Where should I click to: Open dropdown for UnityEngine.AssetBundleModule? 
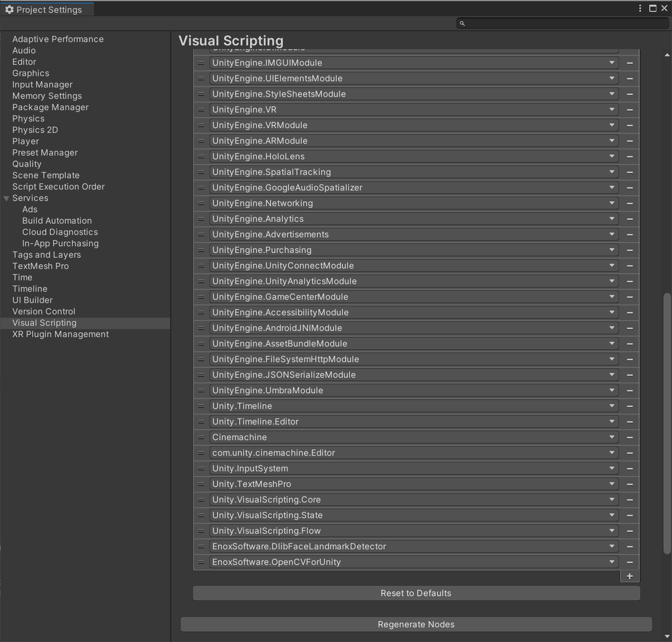[x=414, y=344]
